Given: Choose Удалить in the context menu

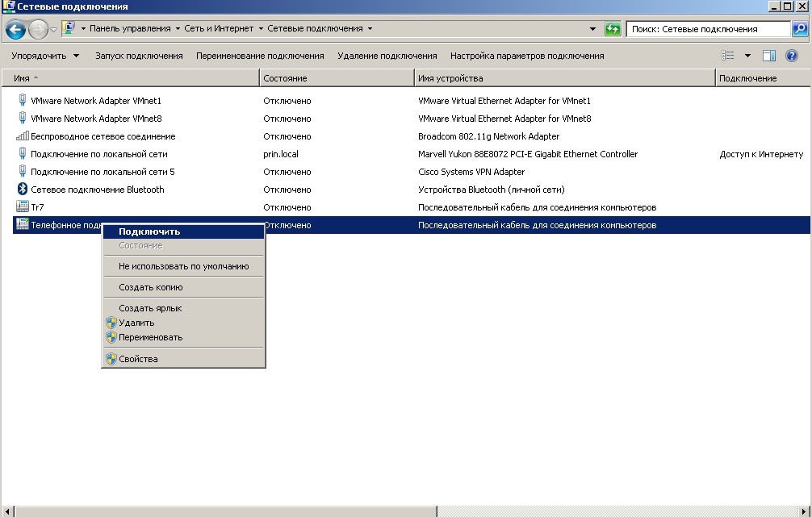Looking at the screenshot, I should pyautogui.click(x=183, y=323).
